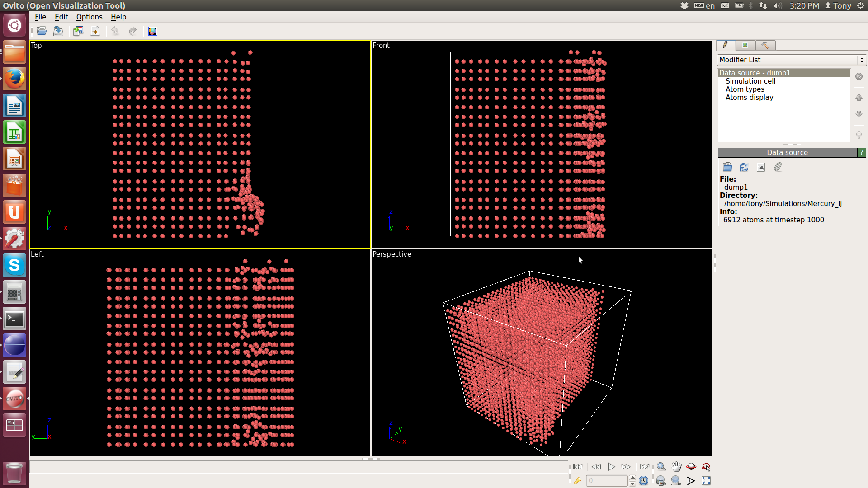Select Atoms display in modifier stack
This screenshot has width=868, height=488.
[x=749, y=97]
